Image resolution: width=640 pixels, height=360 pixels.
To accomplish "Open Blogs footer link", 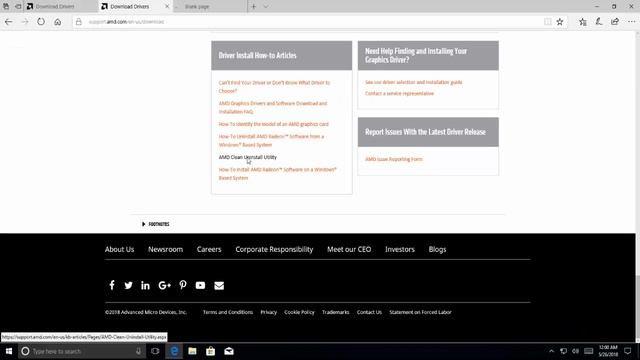I will 437,249.
